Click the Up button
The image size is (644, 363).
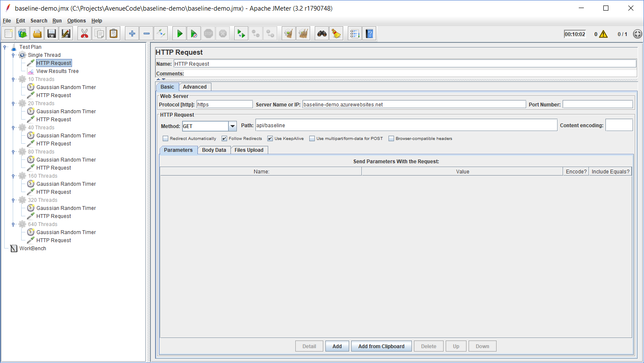456,346
